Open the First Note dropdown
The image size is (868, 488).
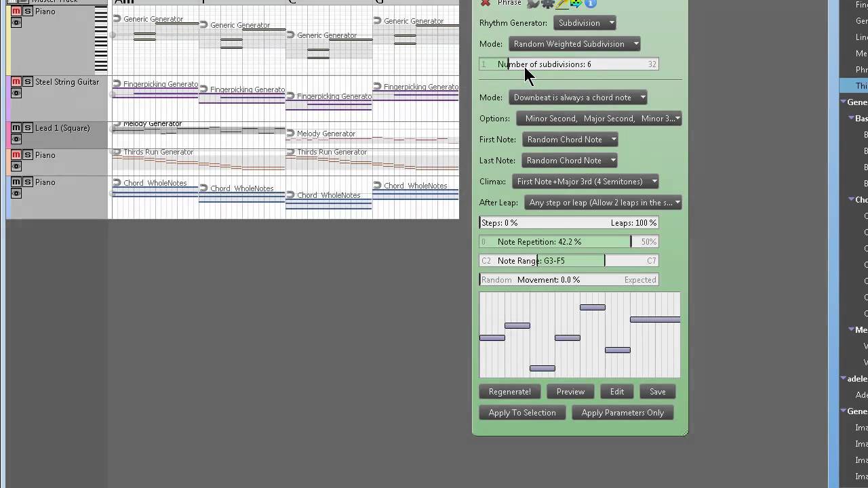[x=570, y=140]
